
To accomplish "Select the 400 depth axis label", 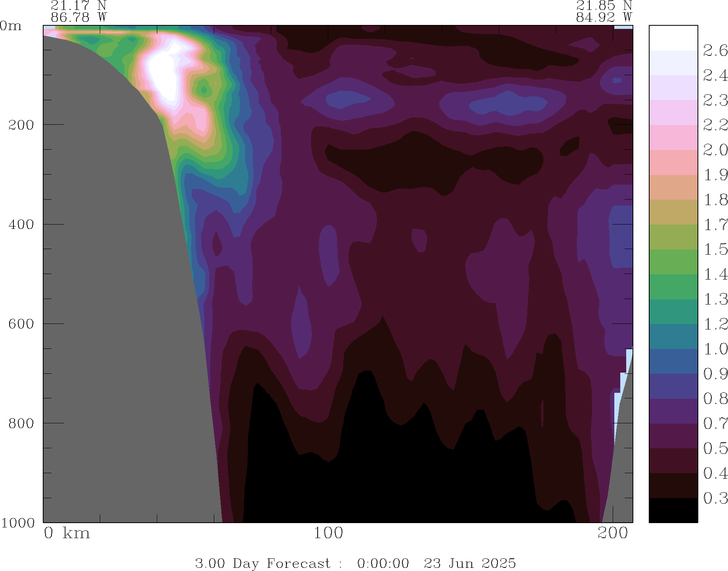I will pos(21,225).
